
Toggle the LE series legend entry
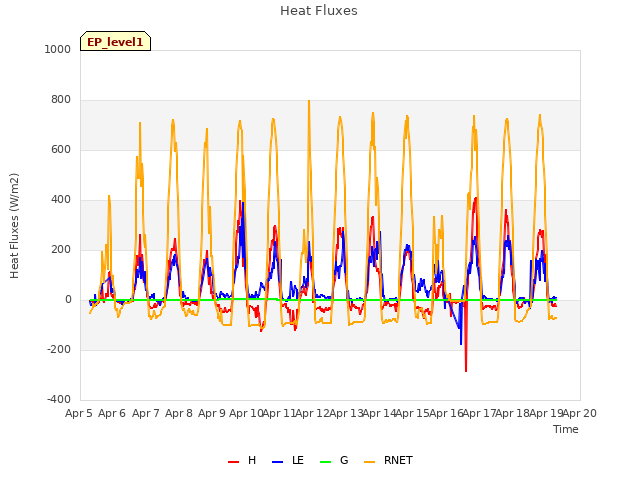pyautogui.click(x=288, y=460)
